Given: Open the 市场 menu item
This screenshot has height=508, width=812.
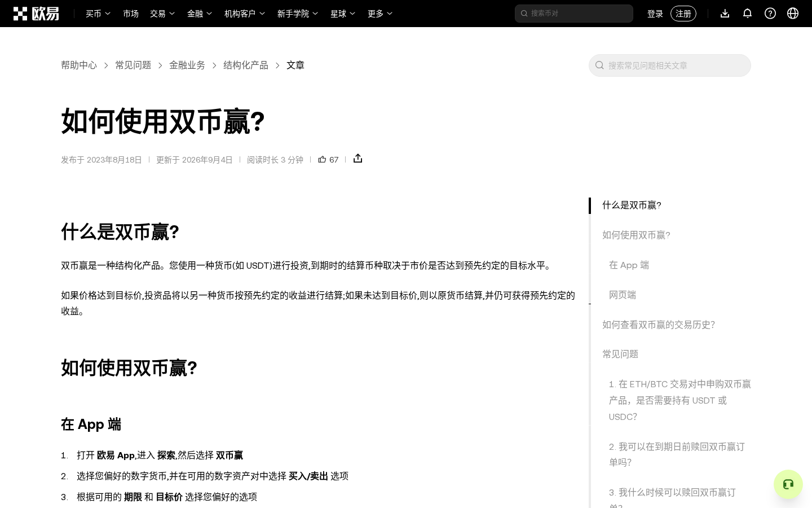Looking at the screenshot, I should pyautogui.click(x=131, y=14).
